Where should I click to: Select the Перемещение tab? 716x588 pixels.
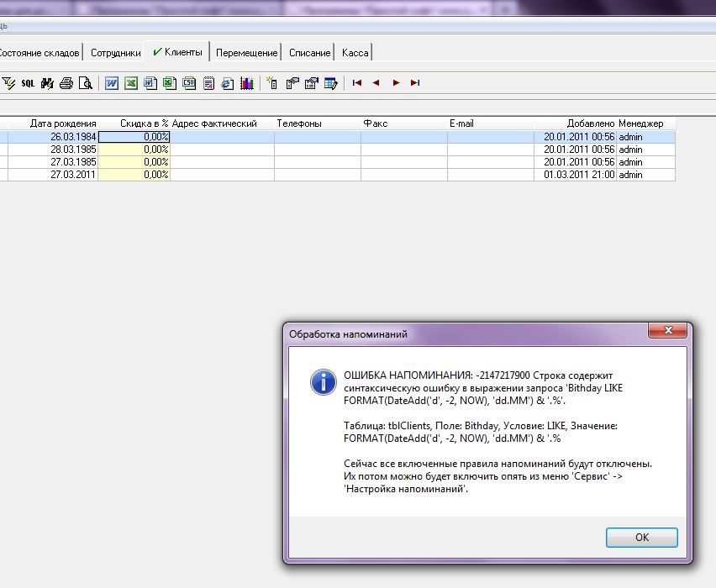[x=246, y=53]
